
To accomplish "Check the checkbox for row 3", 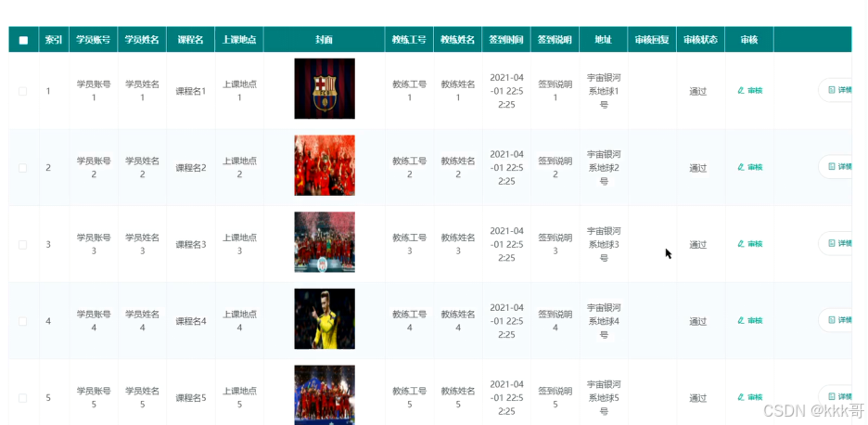I will coord(22,244).
